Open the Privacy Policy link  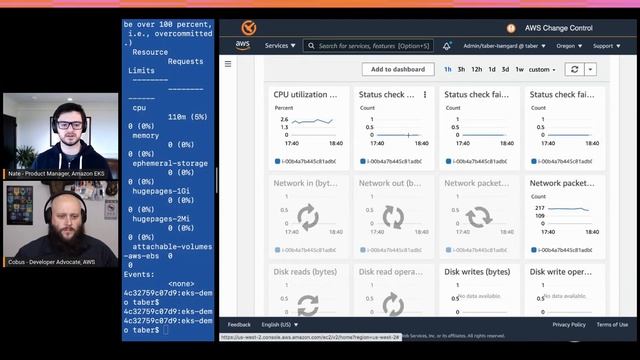pos(569,324)
